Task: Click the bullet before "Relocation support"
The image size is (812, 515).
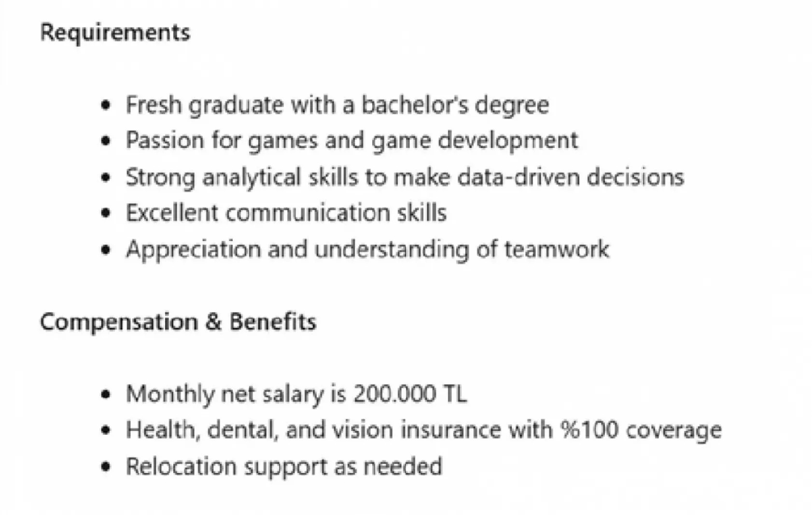Action: (x=106, y=466)
